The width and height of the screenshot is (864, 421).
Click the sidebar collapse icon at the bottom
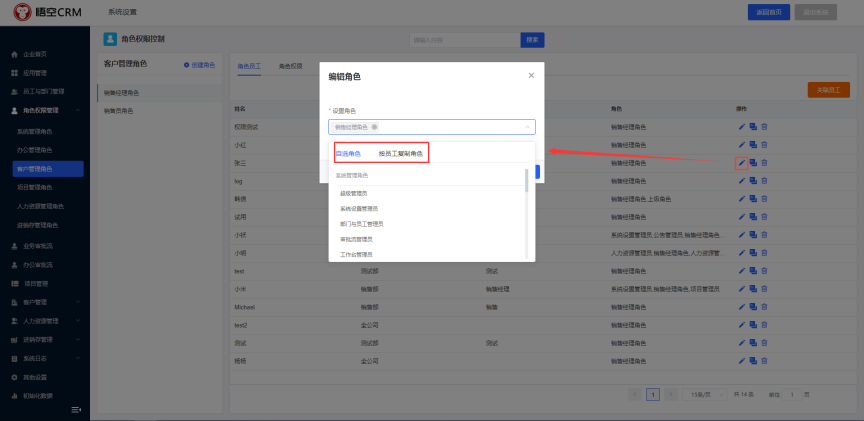coord(77,409)
